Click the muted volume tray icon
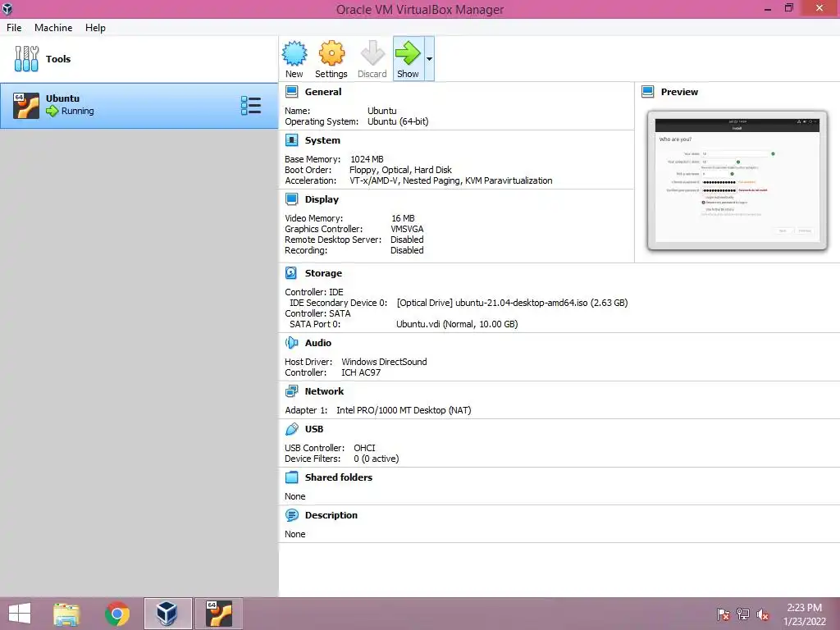 tap(763, 614)
